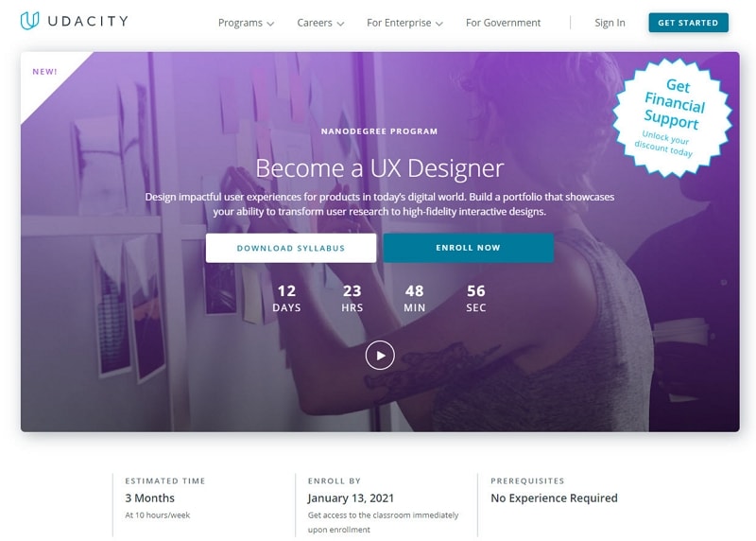Click the Become a UX Designer heading
The width and height of the screenshot is (756, 541).
pos(380,168)
